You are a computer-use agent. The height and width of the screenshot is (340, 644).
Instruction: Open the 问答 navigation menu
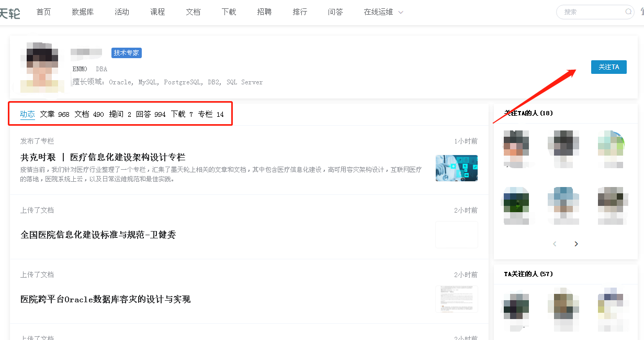(x=335, y=12)
